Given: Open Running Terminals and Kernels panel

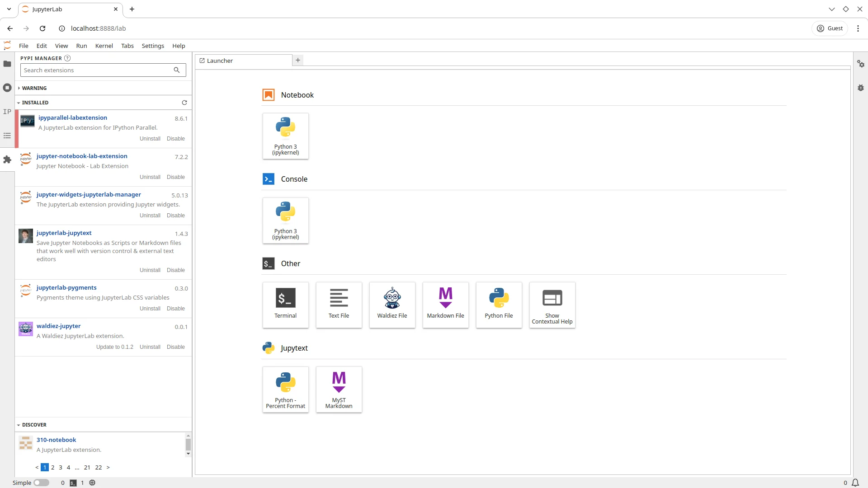Looking at the screenshot, I should pyautogui.click(x=7, y=88).
